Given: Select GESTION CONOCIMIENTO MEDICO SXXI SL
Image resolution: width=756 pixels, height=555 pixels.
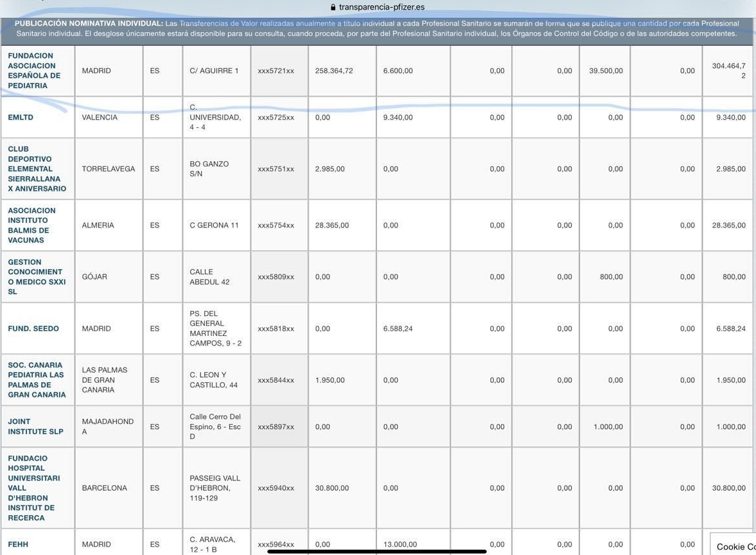Looking at the screenshot, I should (37, 277).
